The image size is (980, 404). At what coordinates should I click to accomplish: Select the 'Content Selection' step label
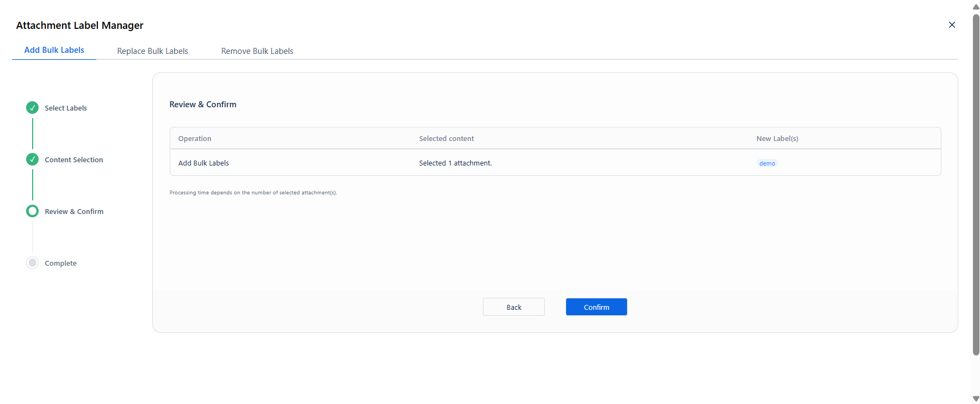coord(74,160)
